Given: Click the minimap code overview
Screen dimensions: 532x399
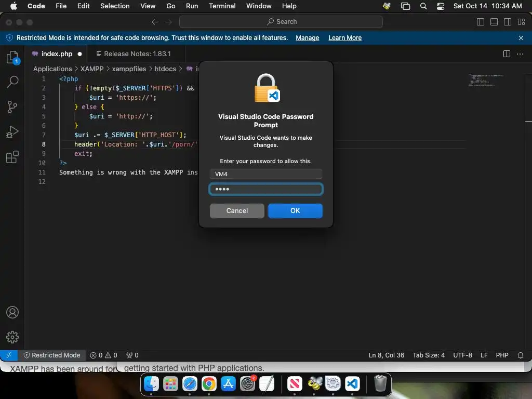Looking at the screenshot, I should (x=486, y=80).
